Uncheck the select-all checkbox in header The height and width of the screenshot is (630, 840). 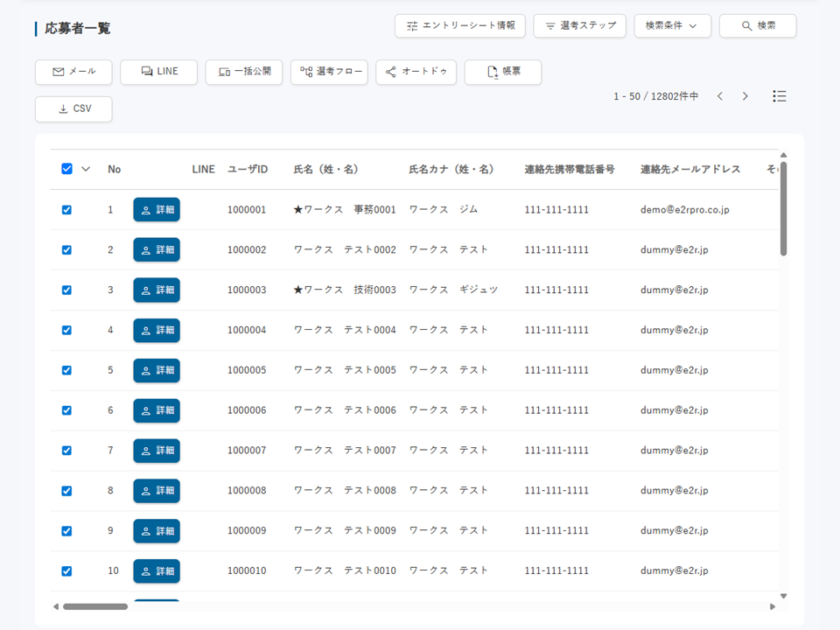pyautogui.click(x=66, y=169)
